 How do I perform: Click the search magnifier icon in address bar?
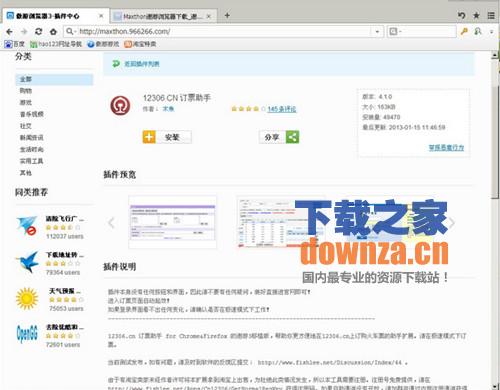click(69, 31)
